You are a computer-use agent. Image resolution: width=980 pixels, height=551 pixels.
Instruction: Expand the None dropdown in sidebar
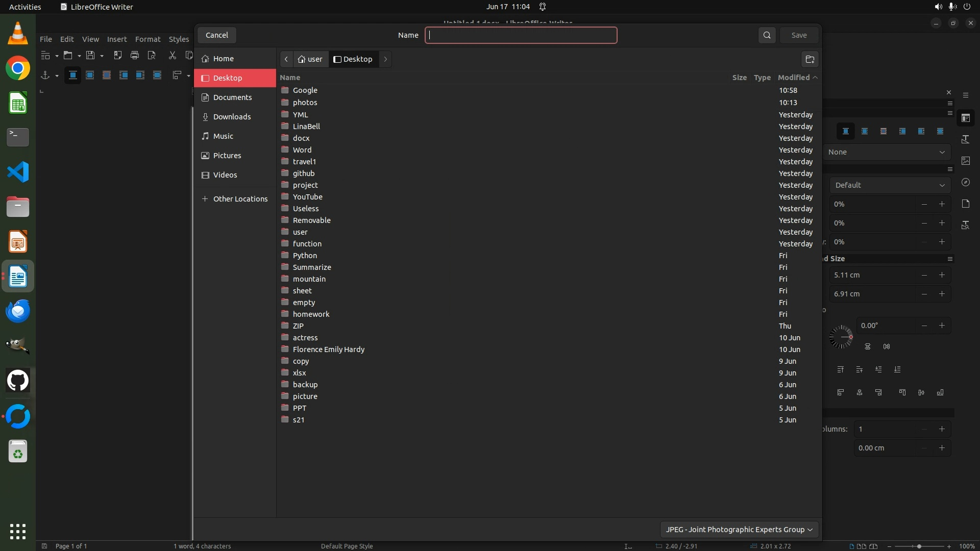click(x=887, y=152)
